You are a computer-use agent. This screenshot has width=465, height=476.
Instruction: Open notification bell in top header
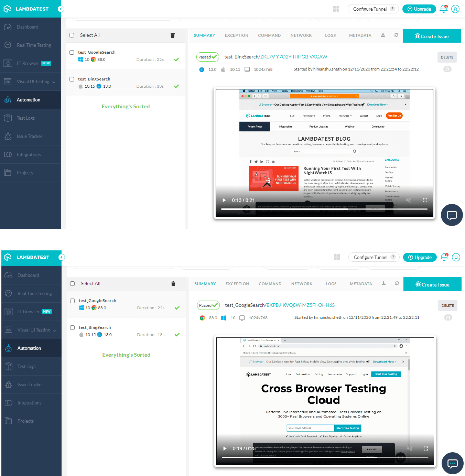444,9
